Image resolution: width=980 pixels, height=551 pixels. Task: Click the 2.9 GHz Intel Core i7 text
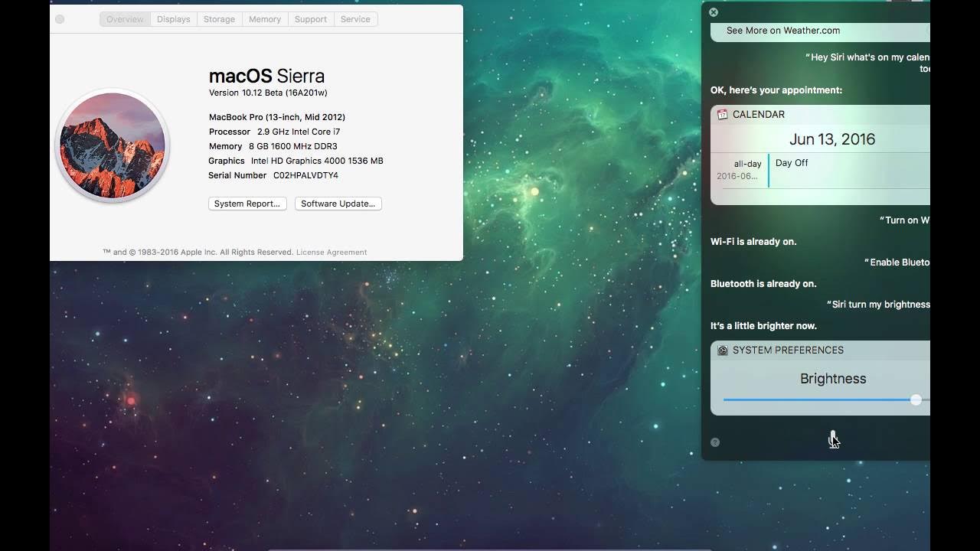click(x=299, y=132)
